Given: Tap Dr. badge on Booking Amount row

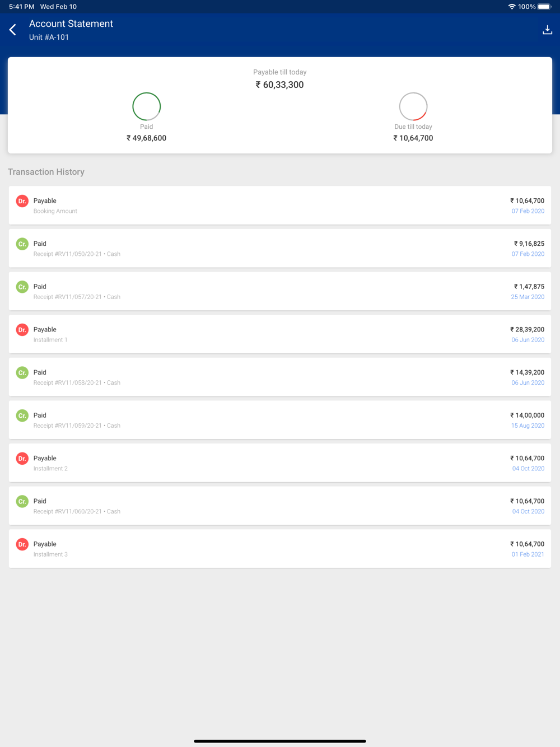Looking at the screenshot, I should coord(22,201).
